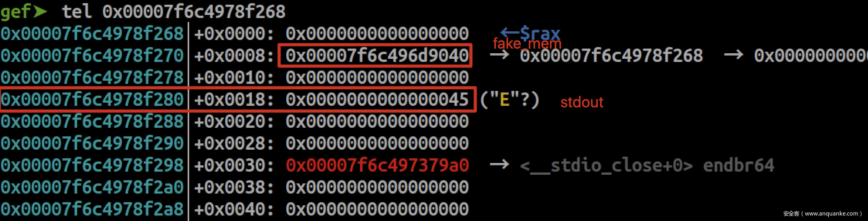Click the <__stdio_close+0> symbol text
Image resolution: width=868 pixels, height=221 pixels.
pyautogui.click(x=606, y=165)
